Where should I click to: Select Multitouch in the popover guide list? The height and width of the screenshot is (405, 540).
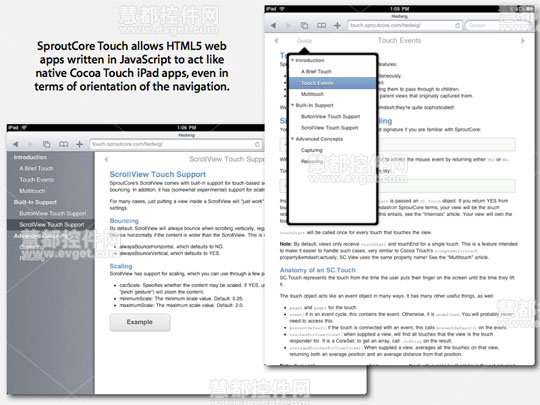[312, 94]
